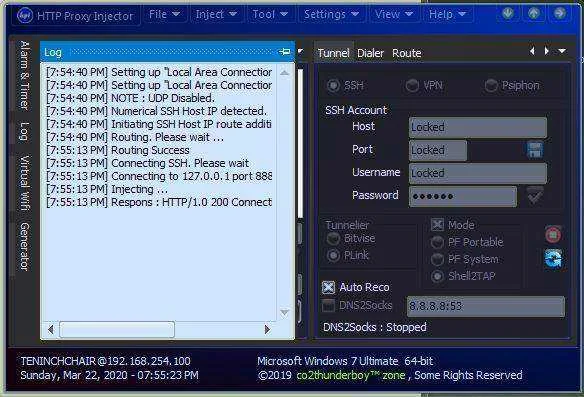
Task: Click the Log horizontal scroll left arrow
Action: tap(51, 330)
